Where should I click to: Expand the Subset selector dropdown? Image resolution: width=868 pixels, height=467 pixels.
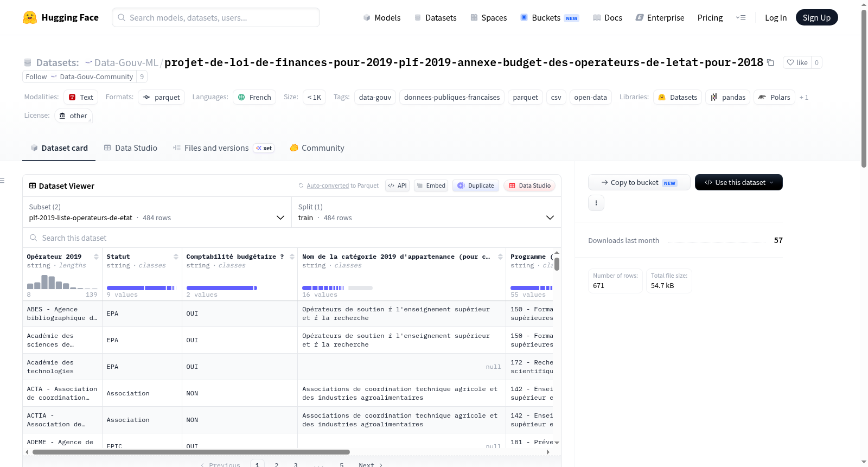click(x=157, y=212)
